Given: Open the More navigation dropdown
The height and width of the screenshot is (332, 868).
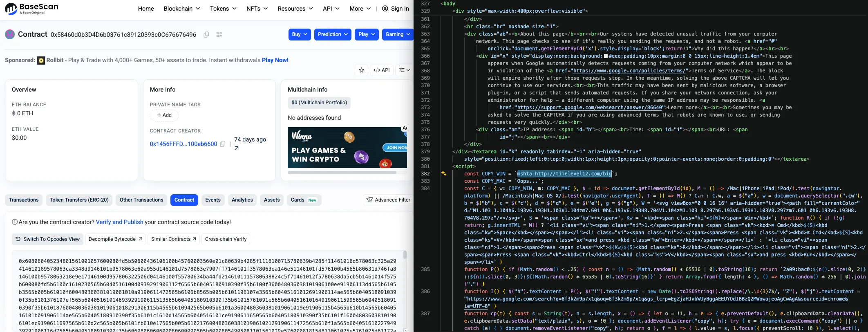Looking at the screenshot, I should click(360, 9).
